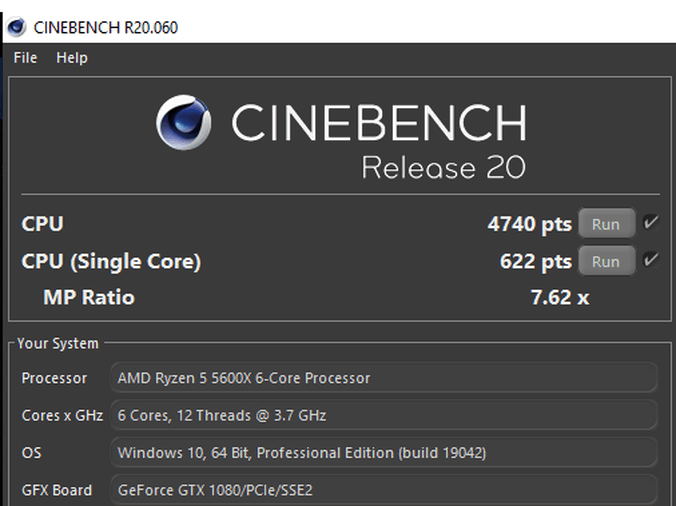Click the OS info field

(384, 453)
